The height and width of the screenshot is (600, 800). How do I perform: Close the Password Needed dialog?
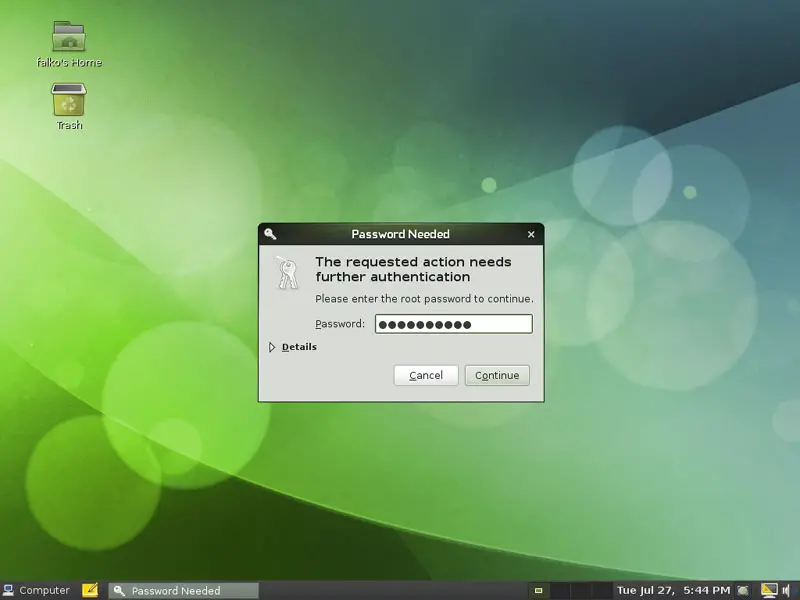531,234
